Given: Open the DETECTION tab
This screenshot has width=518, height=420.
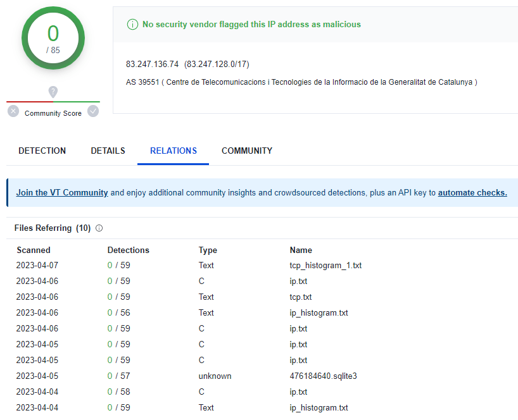Looking at the screenshot, I should 42,151.
